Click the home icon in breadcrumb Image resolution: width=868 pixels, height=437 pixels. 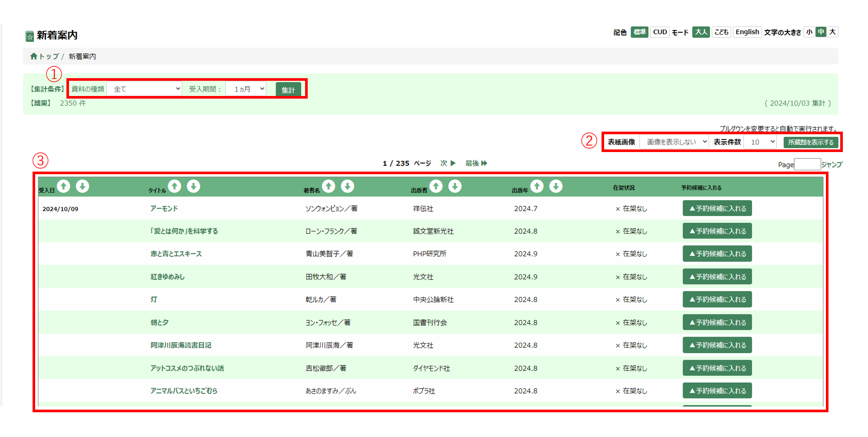point(34,56)
